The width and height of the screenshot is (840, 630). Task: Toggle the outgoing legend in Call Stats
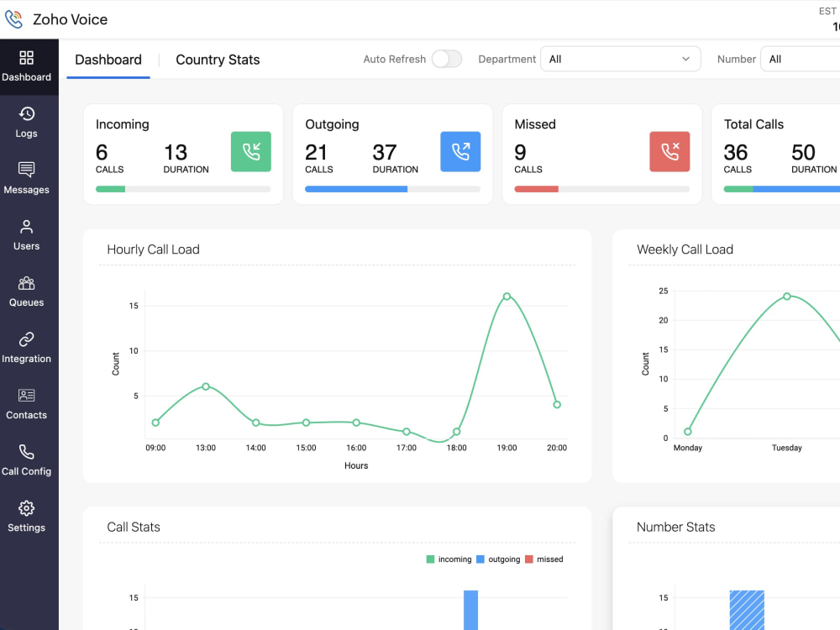498,559
